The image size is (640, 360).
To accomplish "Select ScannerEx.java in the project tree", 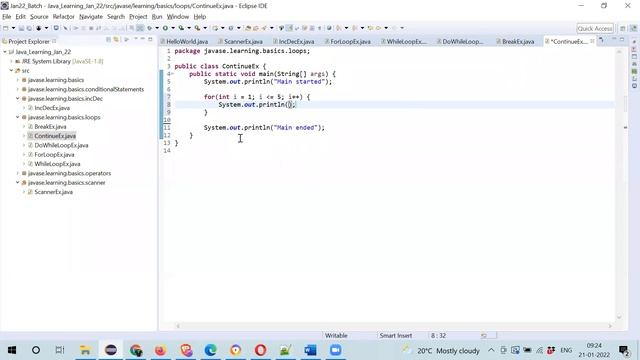I will coord(53,192).
